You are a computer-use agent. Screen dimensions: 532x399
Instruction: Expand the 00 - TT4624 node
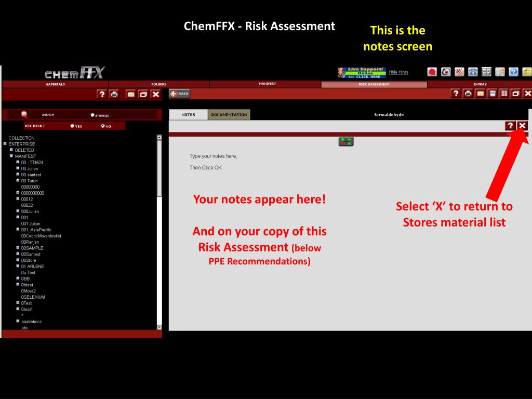click(x=18, y=162)
